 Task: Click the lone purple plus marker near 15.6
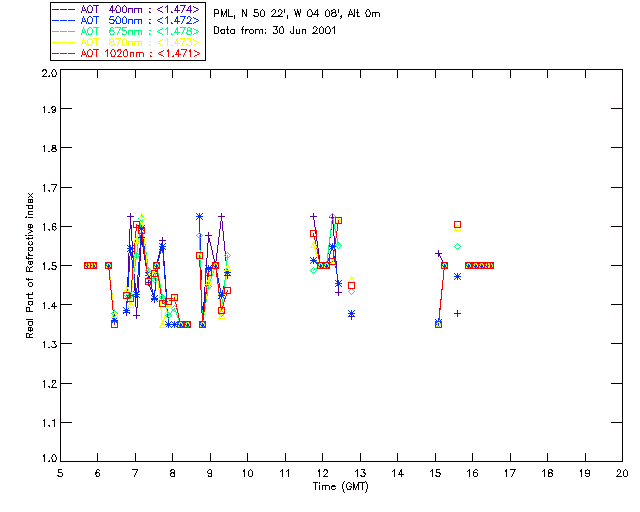pyautogui.click(x=458, y=314)
